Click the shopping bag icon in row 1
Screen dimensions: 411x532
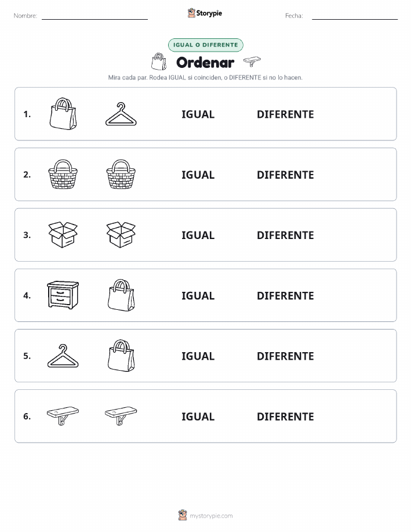point(63,114)
